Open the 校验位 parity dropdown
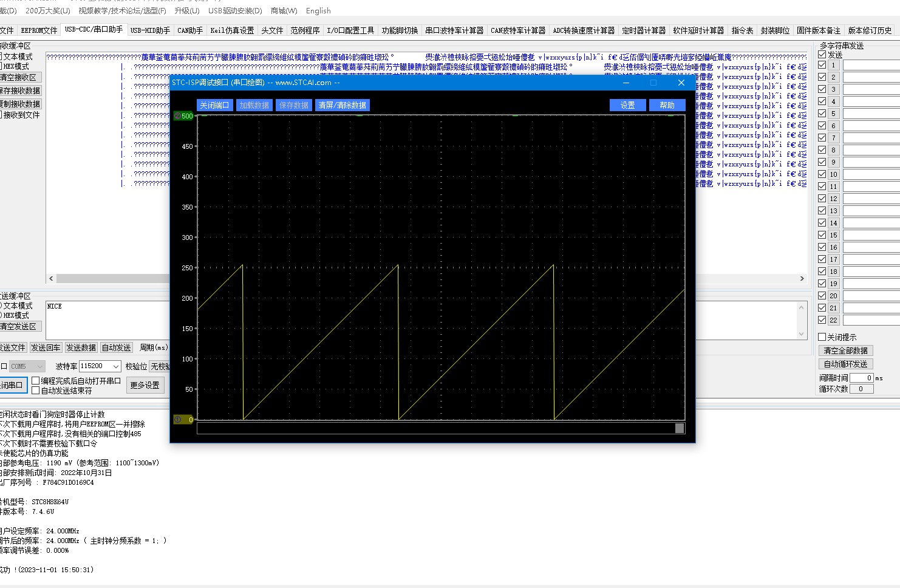This screenshot has width=900, height=588. tap(160, 366)
